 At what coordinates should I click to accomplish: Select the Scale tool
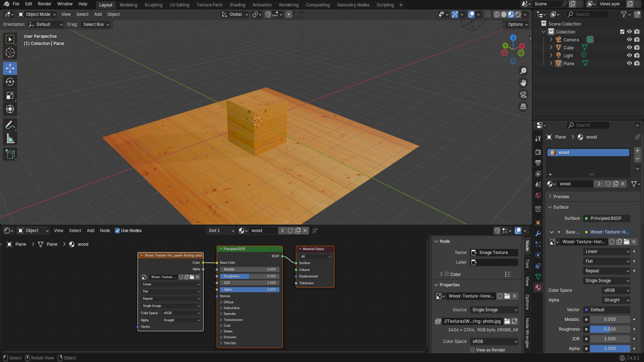click(10, 96)
